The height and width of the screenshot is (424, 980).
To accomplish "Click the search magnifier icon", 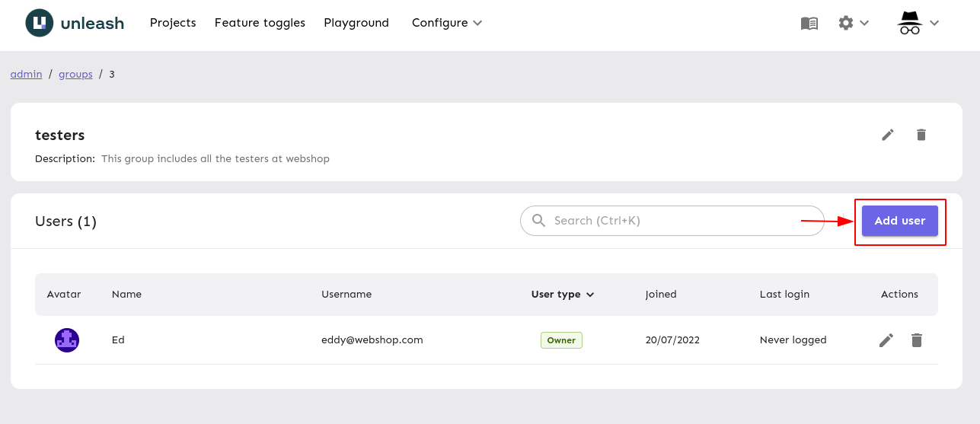I will coord(539,221).
